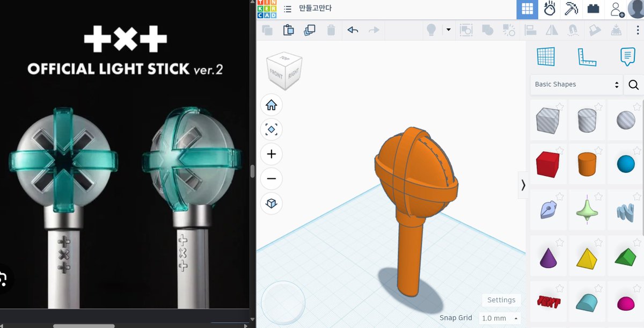Select the blue Sphere shape
The image size is (644, 328).
click(626, 164)
